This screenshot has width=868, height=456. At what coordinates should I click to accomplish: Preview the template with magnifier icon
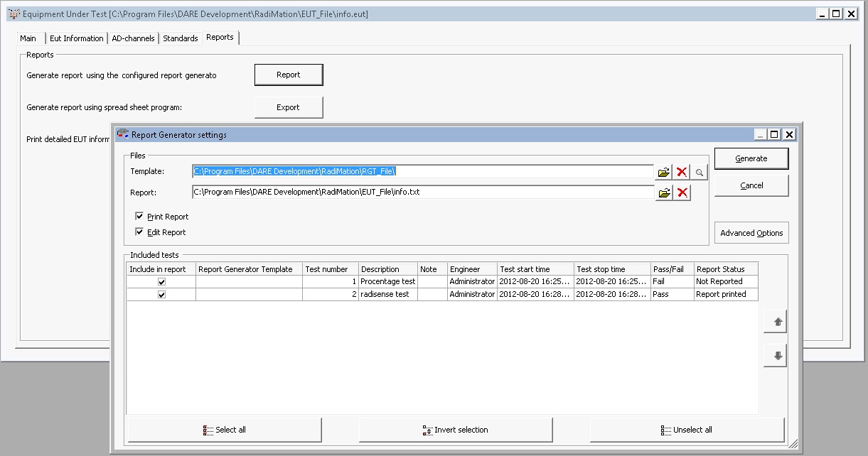700,172
